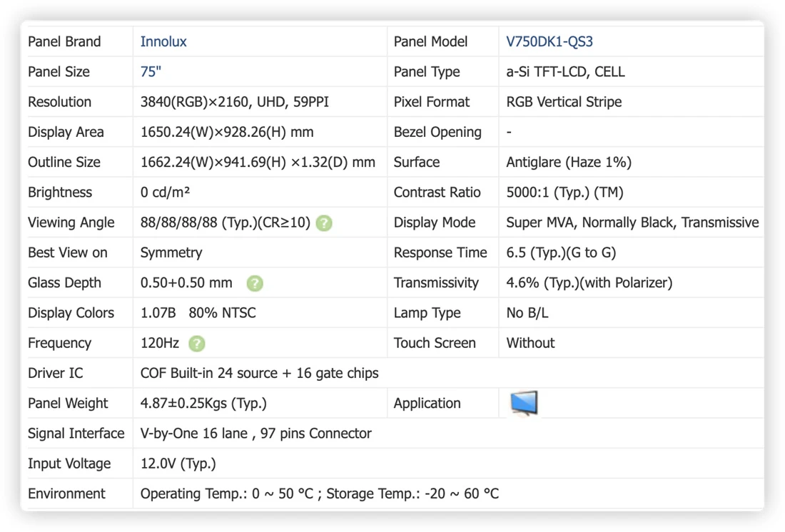The height and width of the screenshot is (532, 785).
Task: Click the TV monitor Application icon
Action: (x=524, y=403)
